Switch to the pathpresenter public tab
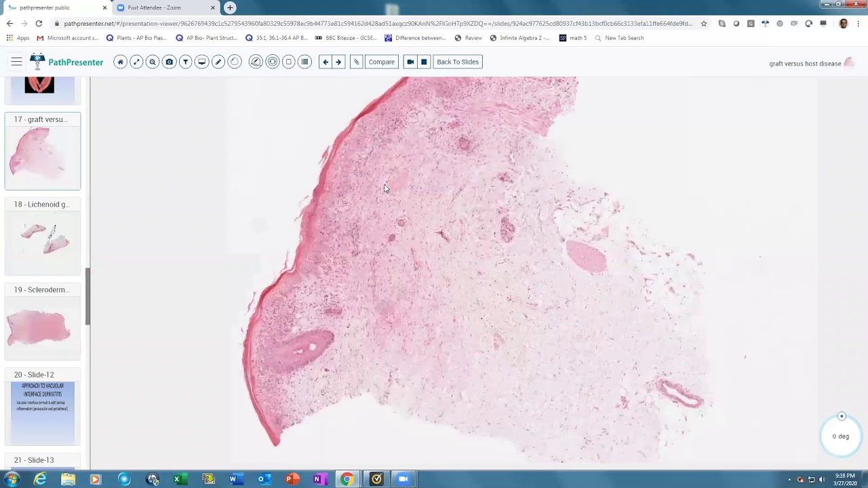This screenshot has height=488, width=868. pyautogui.click(x=56, y=7)
